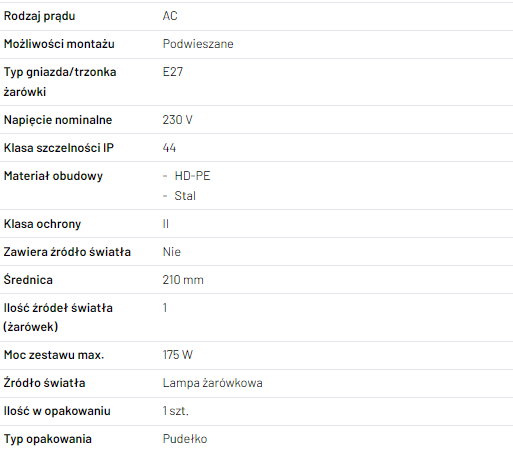This screenshot has width=513, height=458.
Task: Select the 'Podwieszane' value
Action: 198,44
